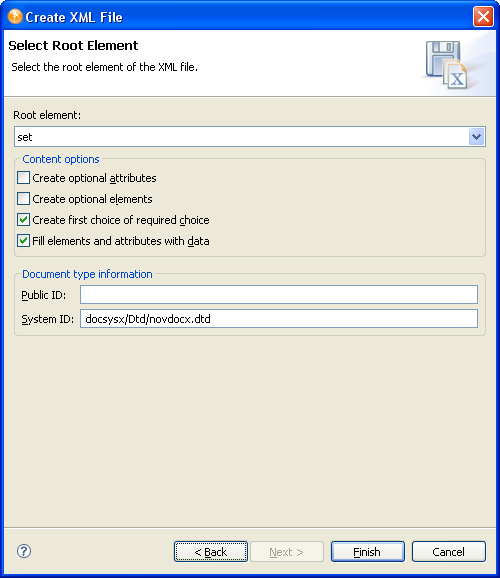Close the Create XML File dialog

point(483,17)
